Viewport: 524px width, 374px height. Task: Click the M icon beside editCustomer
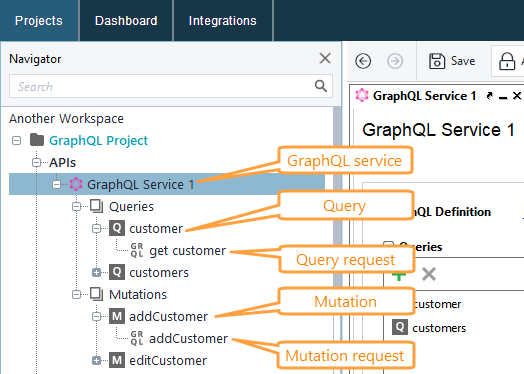coord(117,360)
